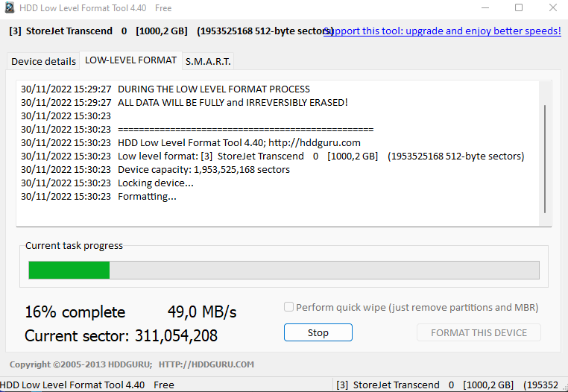Select the "Locking device..." log entry
The height and width of the screenshot is (392, 568).
tap(155, 183)
